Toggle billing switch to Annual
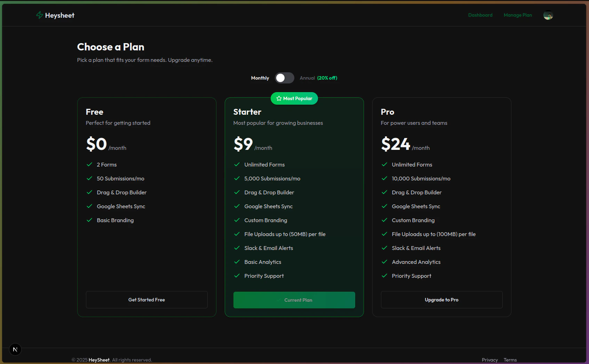 point(285,78)
